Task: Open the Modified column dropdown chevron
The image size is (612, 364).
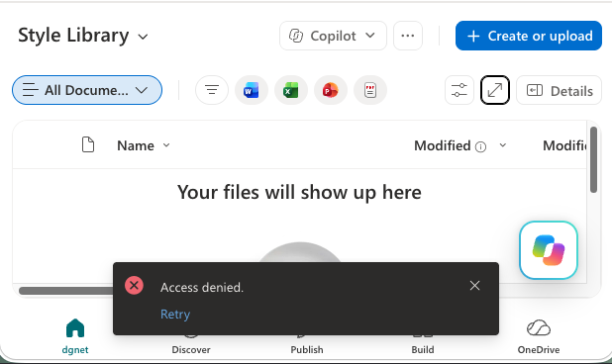Action: click(503, 145)
